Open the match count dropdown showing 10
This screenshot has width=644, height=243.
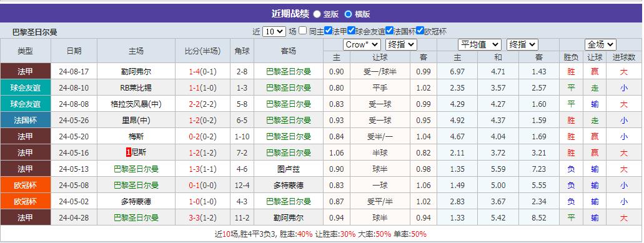coord(274,31)
